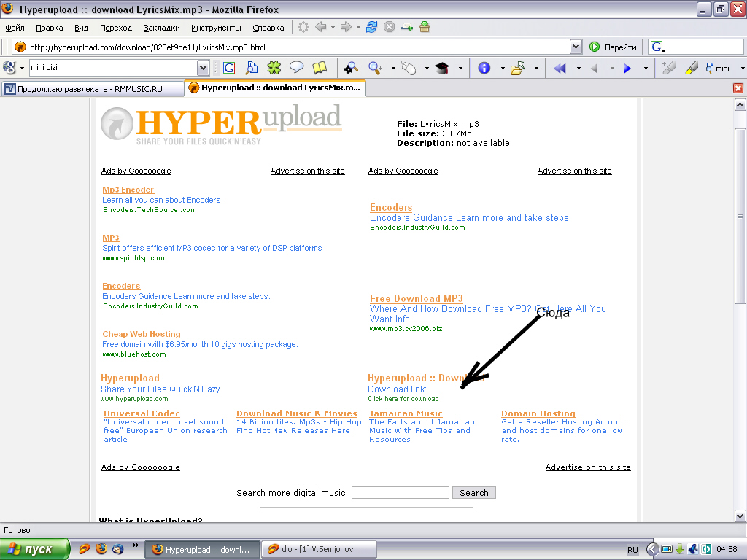Open the Forward button history dropdown arrow
The height and width of the screenshot is (560, 747).
click(x=358, y=27)
